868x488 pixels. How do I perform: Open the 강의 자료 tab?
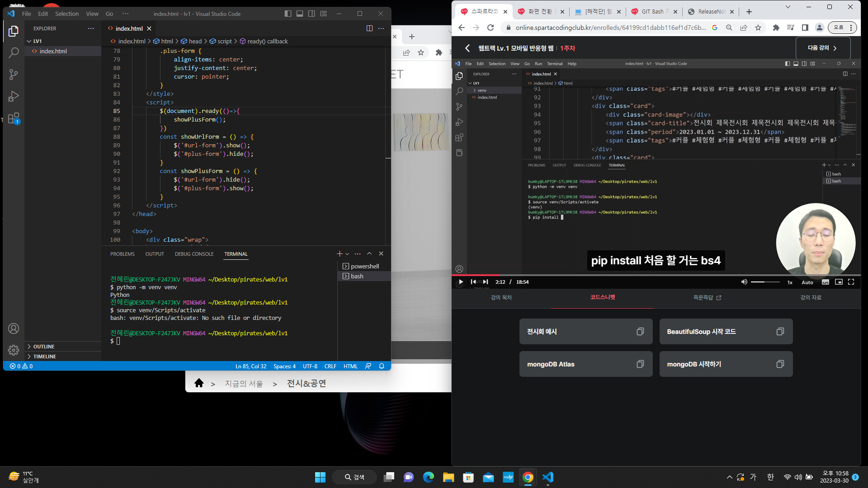coord(811,297)
